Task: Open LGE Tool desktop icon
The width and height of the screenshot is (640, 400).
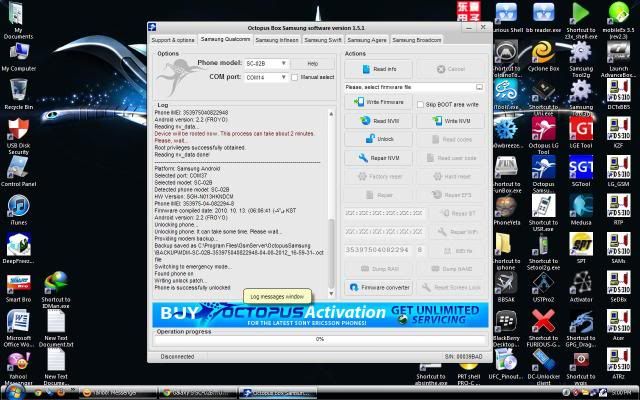Action: pyautogui.click(x=581, y=133)
